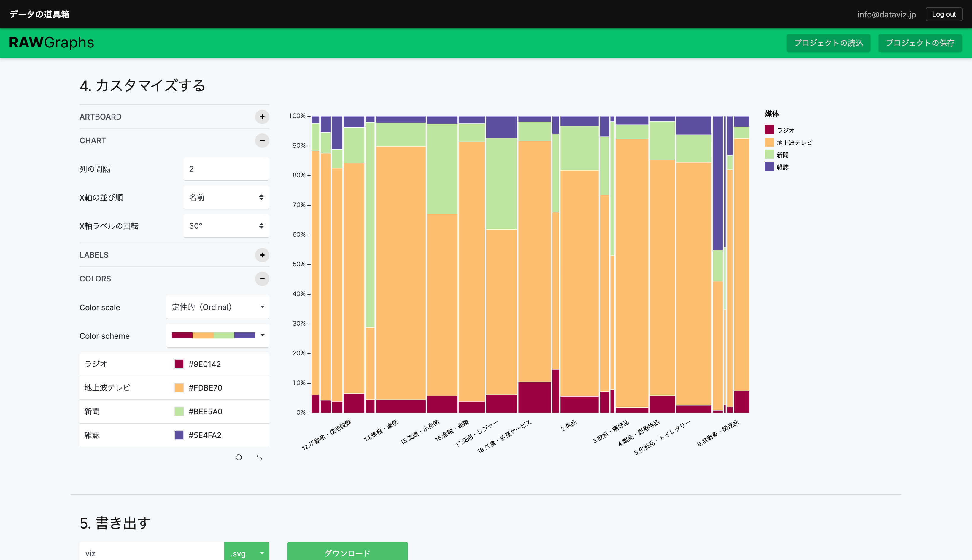The width and height of the screenshot is (972, 560).
Task: Click the 雑誌 color swatch #5E4FA2
Action: coord(179,435)
